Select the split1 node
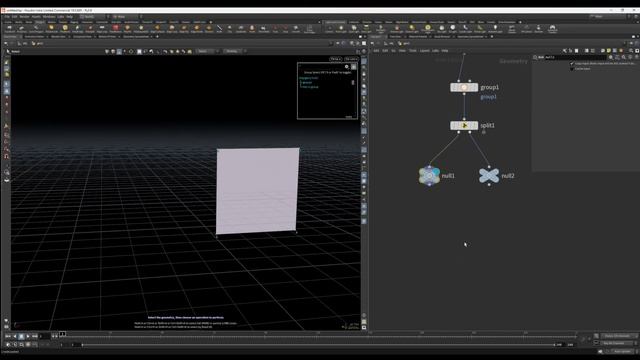 (464, 125)
